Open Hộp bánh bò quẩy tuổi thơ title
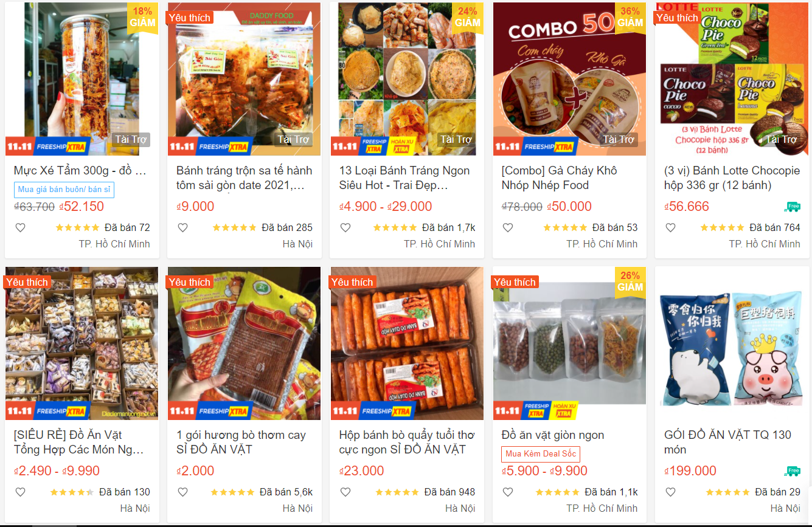812x527 pixels. 406,443
